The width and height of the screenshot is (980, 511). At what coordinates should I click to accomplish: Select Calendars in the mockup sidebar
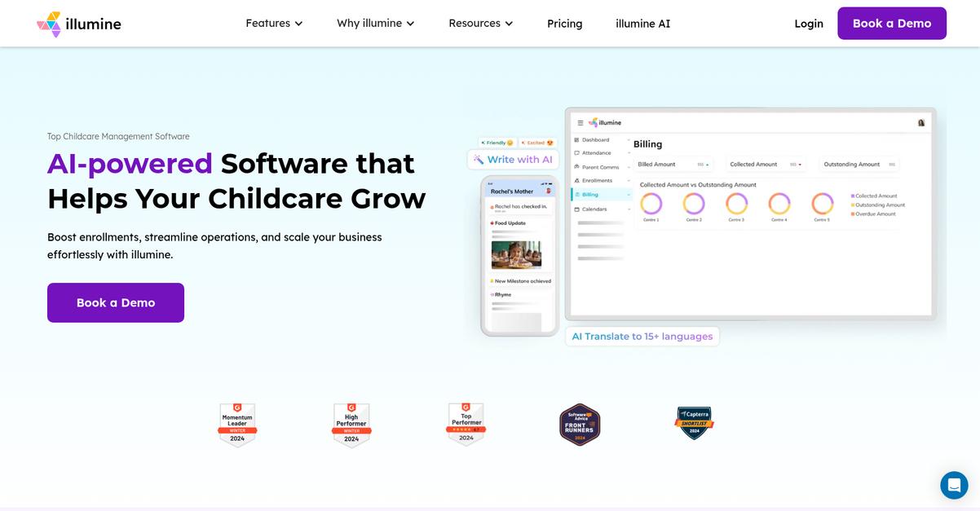click(x=603, y=209)
